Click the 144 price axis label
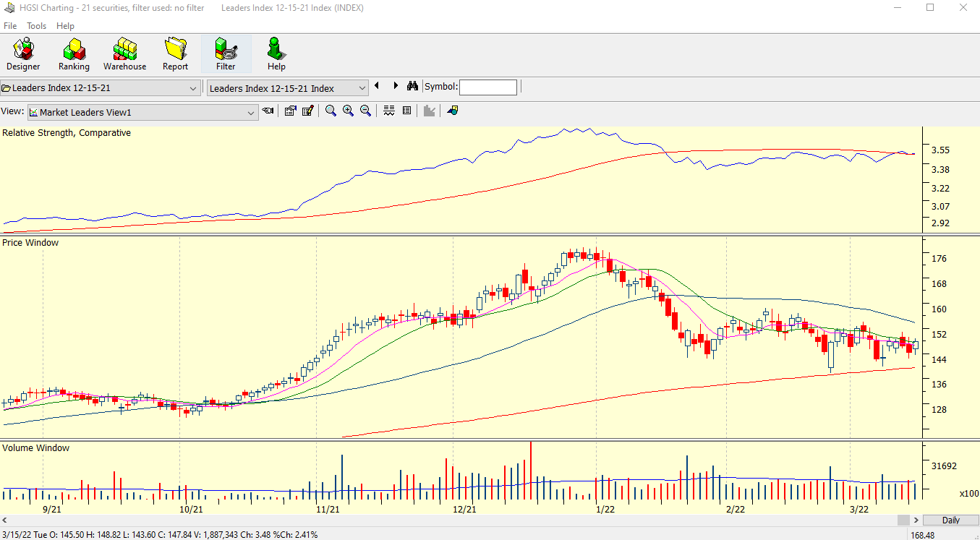The image size is (980, 540). 939,359
